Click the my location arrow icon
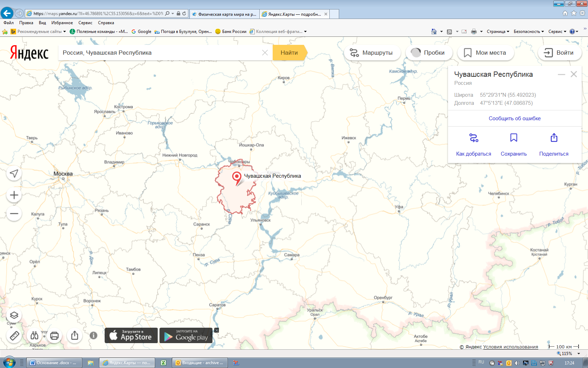588x368 pixels. (x=14, y=173)
